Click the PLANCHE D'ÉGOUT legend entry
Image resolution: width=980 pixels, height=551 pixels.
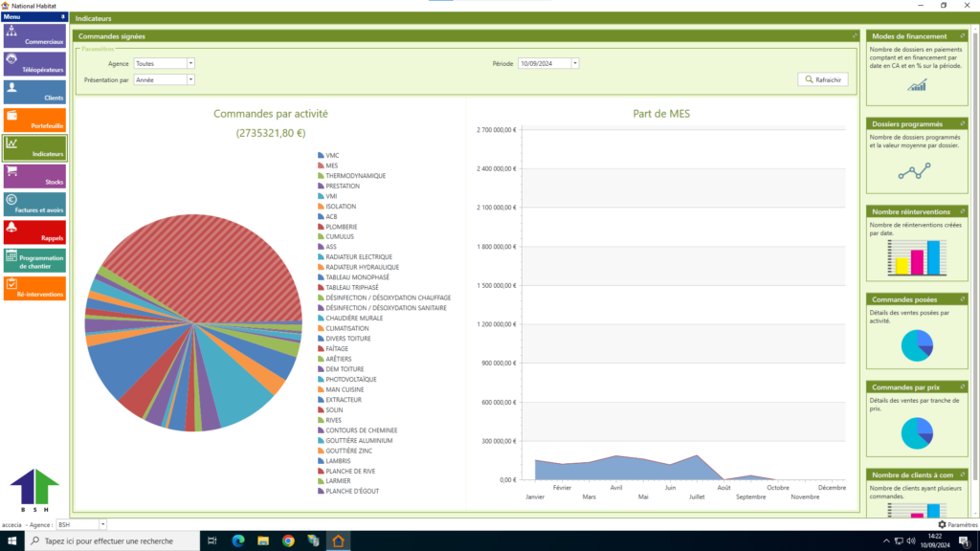pos(348,491)
